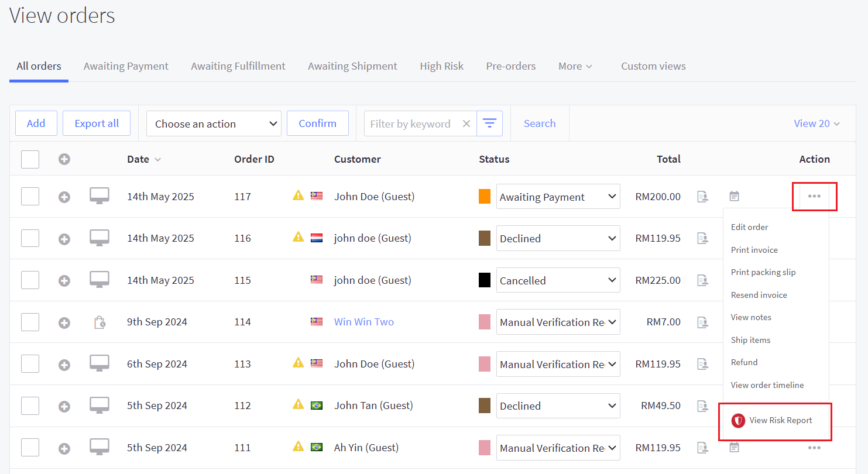Switch to High Risk tab
868x474 pixels.
441,66
